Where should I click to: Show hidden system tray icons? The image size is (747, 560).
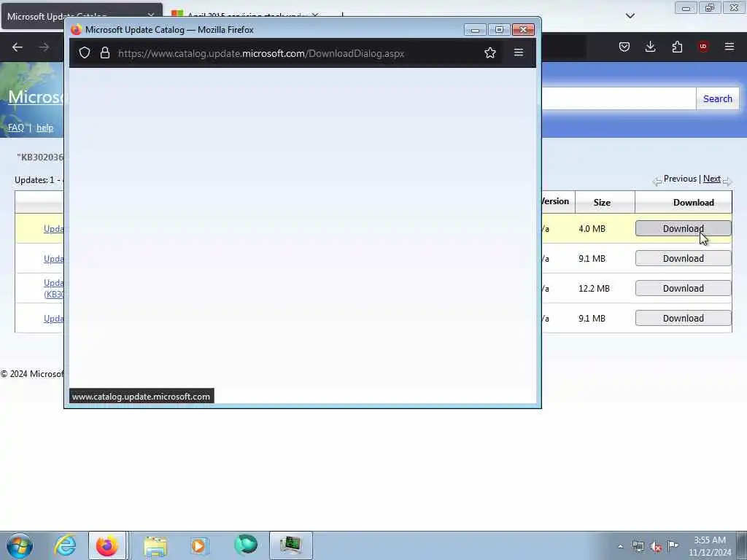(620, 546)
